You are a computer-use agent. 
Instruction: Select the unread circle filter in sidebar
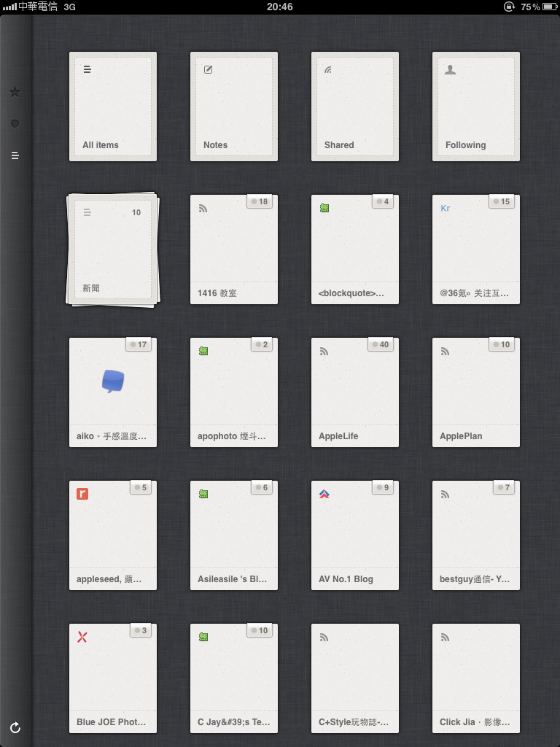tap(15, 124)
